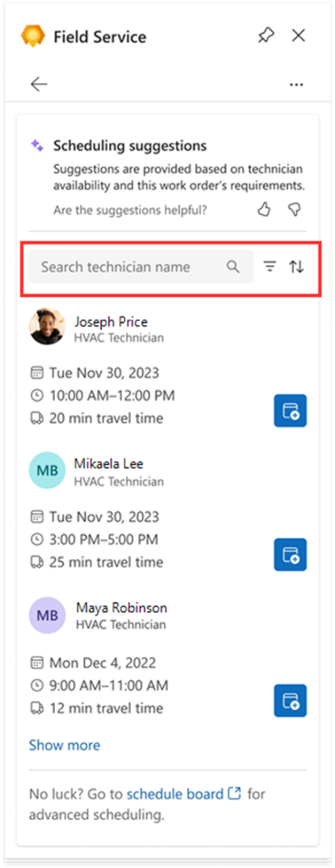Click Maya Robinson's MB avatar
Image resolution: width=335 pixels, height=868 pixels.
pyautogui.click(x=47, y=615)
